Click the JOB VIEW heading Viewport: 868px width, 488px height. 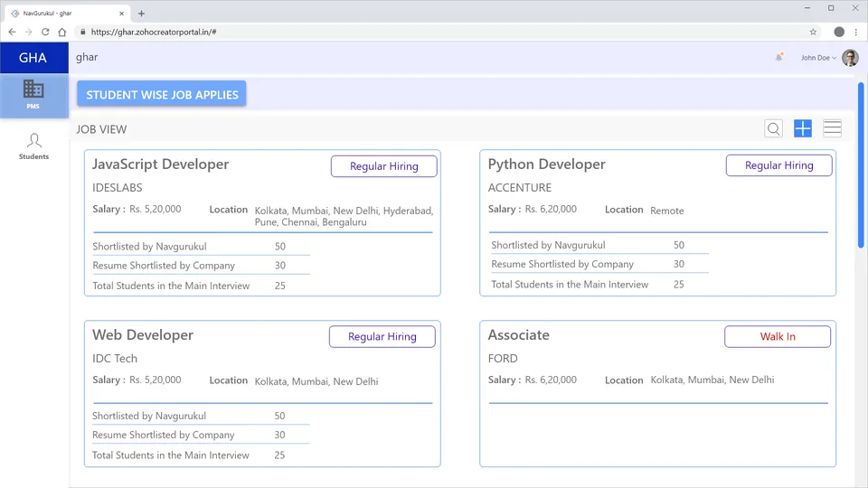(101, 129)
